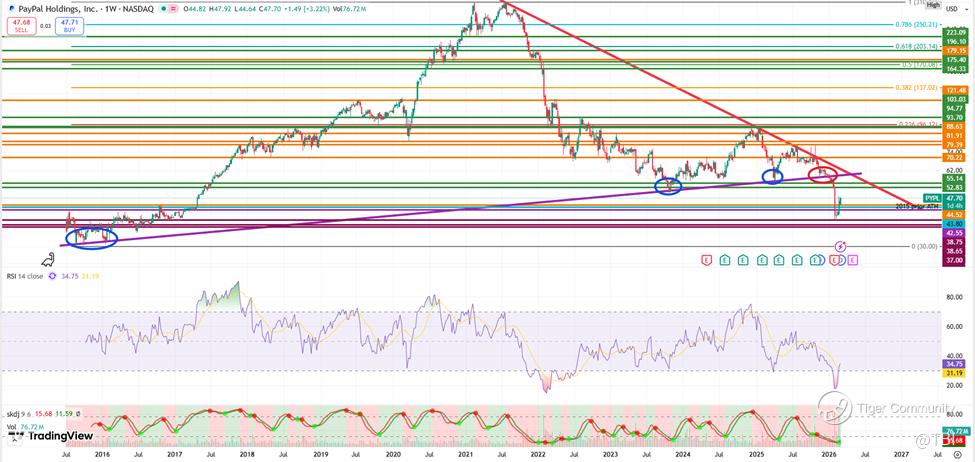
Task: Click the 47.70 current price label
Action: click(x=954, y=197)
